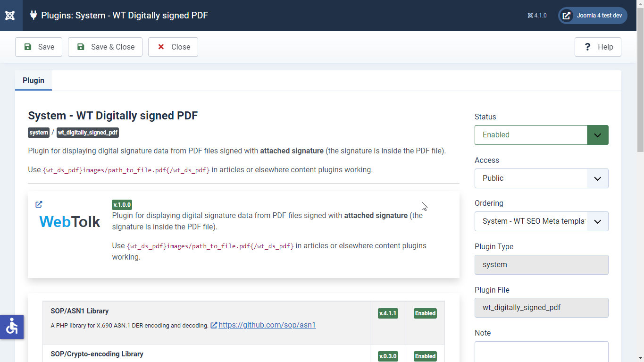The image size is (644, 362).
Task: Follow the github.com/sop/asn1 link
Action: pos(267,325)
